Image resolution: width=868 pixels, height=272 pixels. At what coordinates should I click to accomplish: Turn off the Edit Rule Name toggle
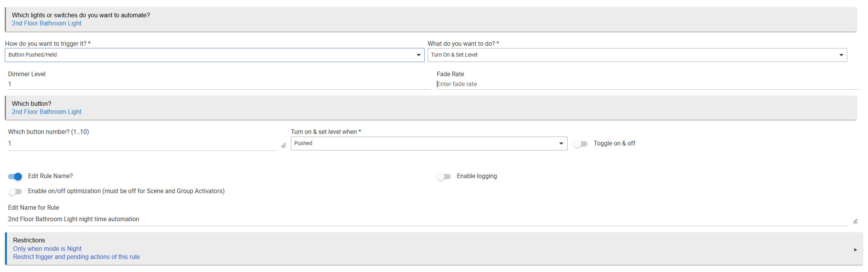click(x=15, y=177)
